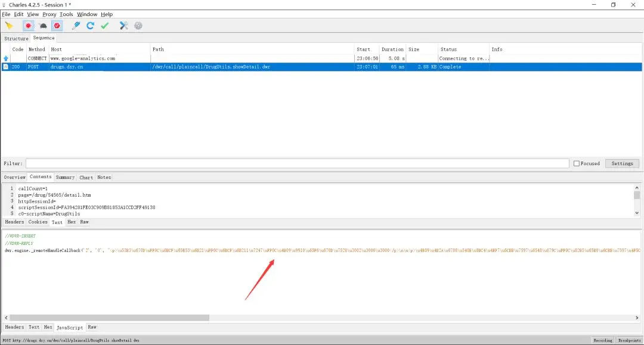Enable the Focused checkbox
The height and width of the screenshot is (345, 644).
coord(577,163)
